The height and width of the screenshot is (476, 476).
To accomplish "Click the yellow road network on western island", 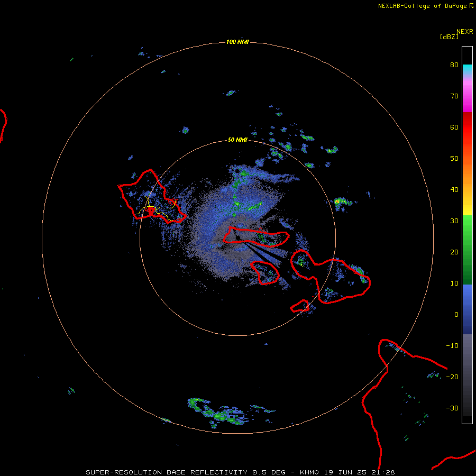I will pyautogui.click(x=155, y=208).
